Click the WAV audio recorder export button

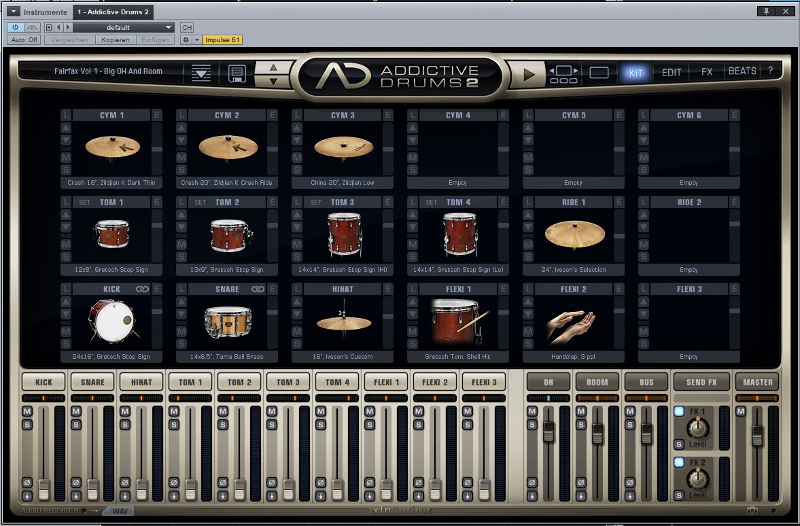(120, 511)
